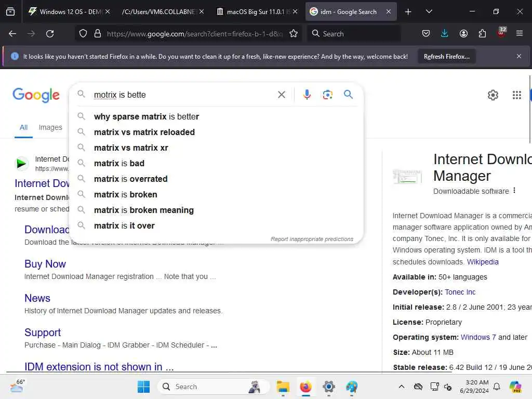Show hidden system tray icons
The height and width of the screenshot is (399, 532).
(x=402, y=387)
